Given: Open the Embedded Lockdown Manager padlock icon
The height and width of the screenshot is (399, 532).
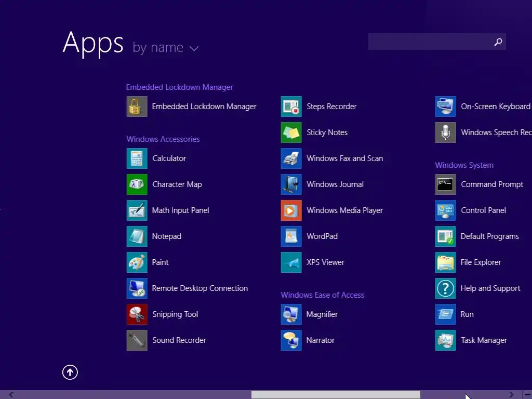Looking at the screenshot, I should (137, 107).
